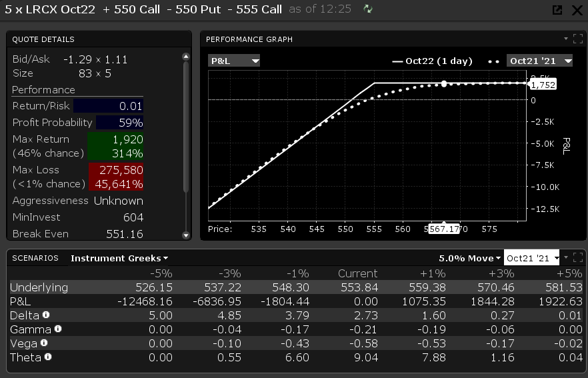Open the Oct21 '21 graph date dropdown
This screenshot has width=588, height=378.
click(x=539, y=61)
